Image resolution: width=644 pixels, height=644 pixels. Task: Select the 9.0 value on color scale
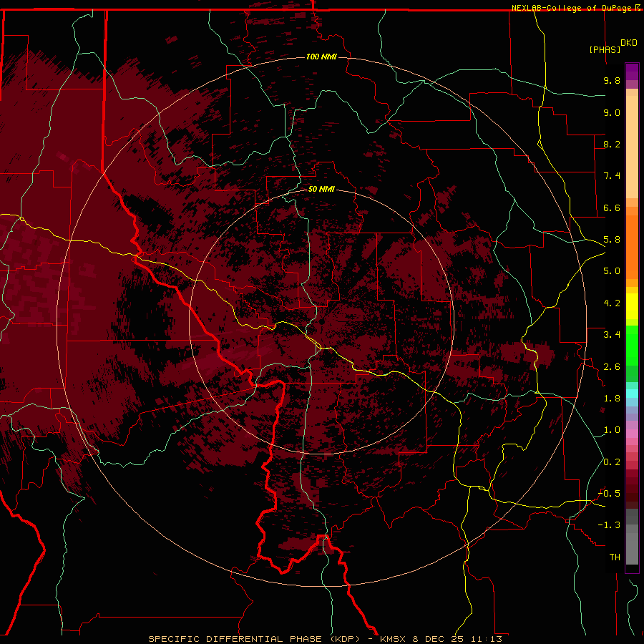pyautogui.click(x=612, y=112)
